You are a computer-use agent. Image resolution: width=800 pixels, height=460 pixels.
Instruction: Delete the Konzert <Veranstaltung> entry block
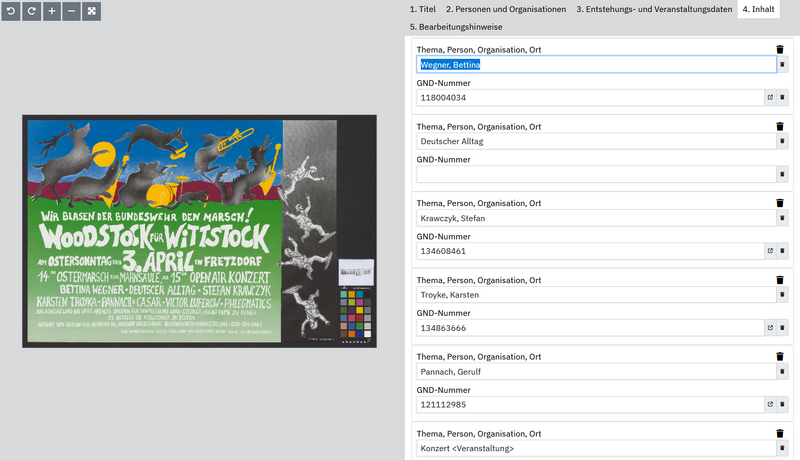pos(780,433)
